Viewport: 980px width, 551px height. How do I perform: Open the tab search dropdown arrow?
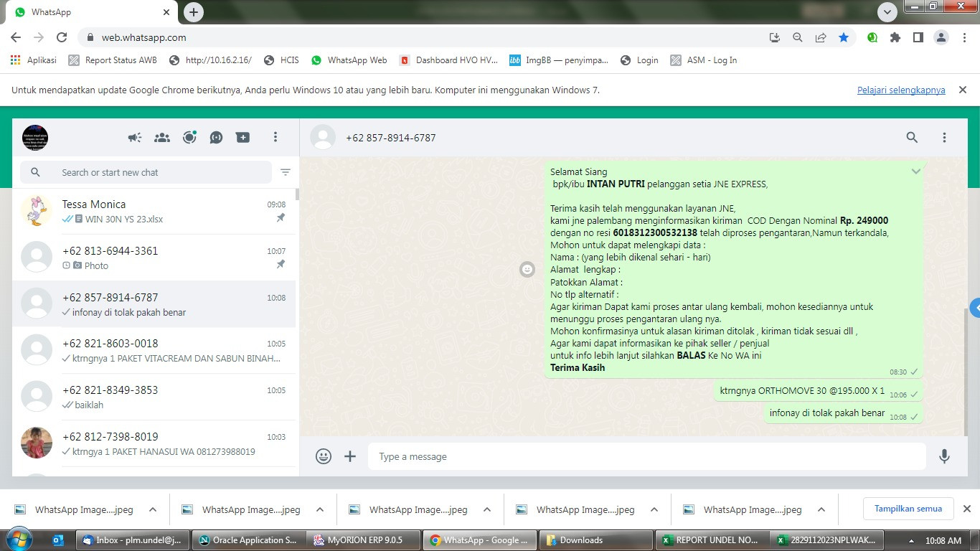(x=887, y=12)
